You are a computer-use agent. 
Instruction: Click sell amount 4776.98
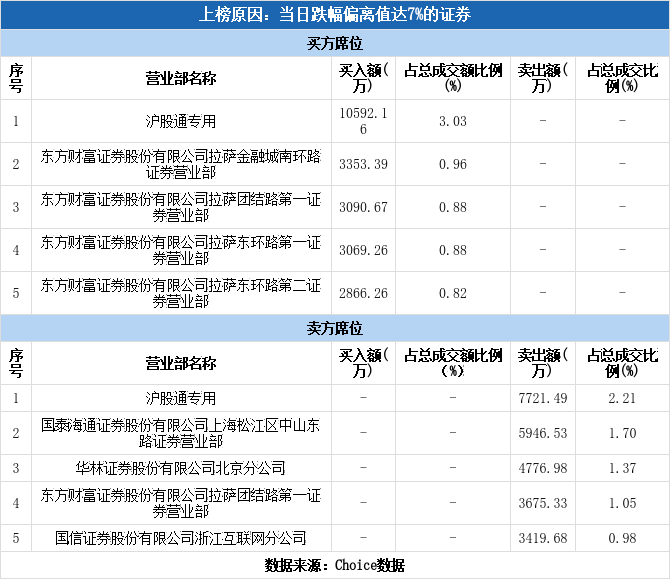pyautogui.click(x=543, y=468)
